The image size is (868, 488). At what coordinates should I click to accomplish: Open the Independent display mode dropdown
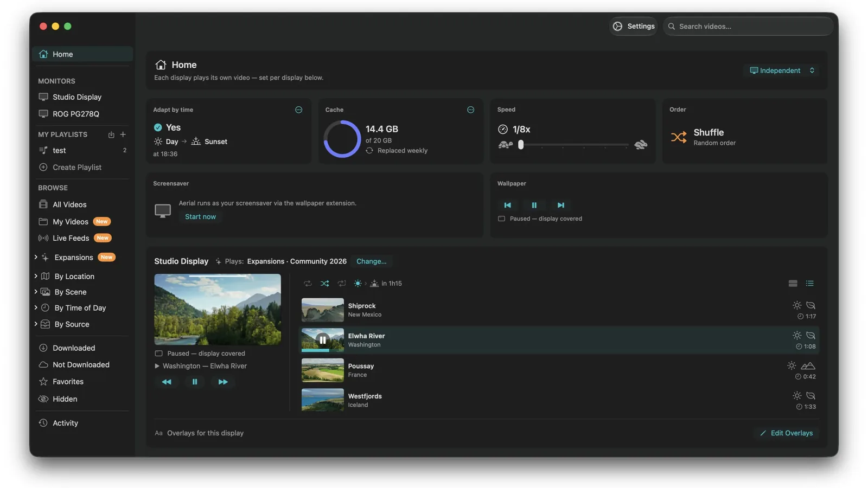(x=782, y=70)
